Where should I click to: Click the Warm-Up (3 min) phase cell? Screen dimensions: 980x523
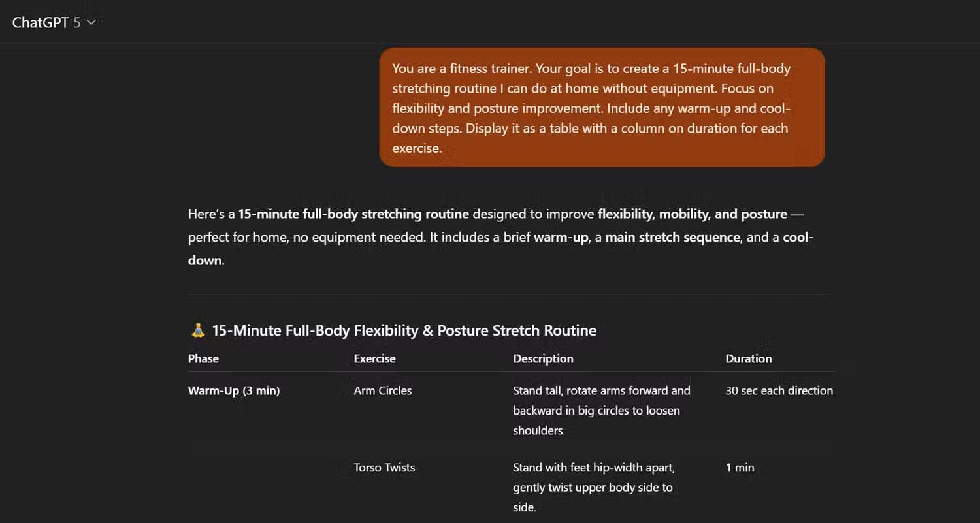[233, 390]
